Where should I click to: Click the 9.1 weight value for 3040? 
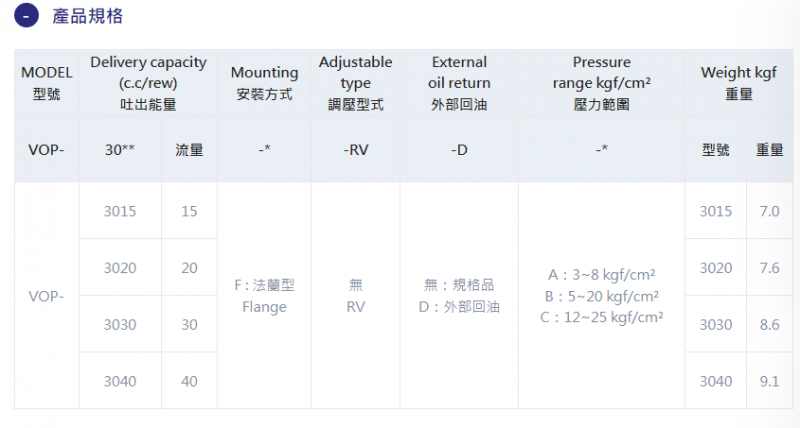coord(769,381)
